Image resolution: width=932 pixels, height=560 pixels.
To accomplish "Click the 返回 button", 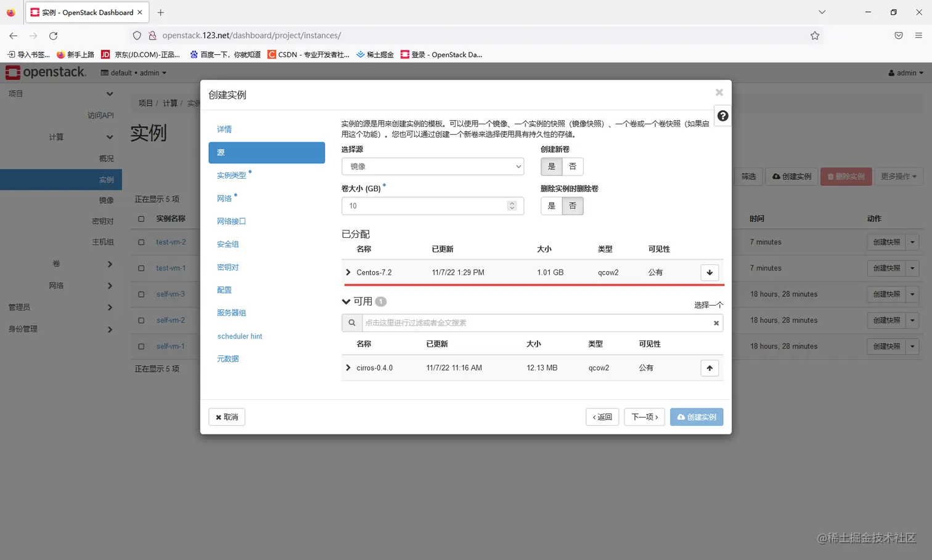I will click(x=602, y=417).
